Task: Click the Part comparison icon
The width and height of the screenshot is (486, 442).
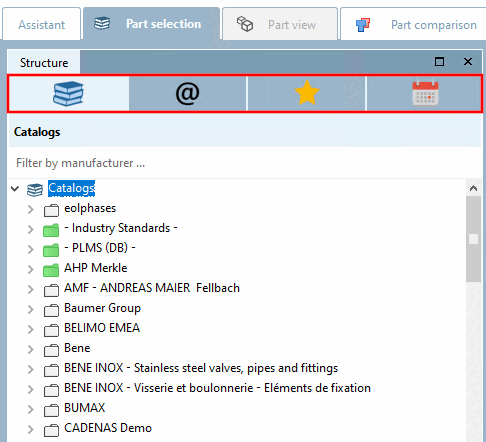Action: pos(363,25)
